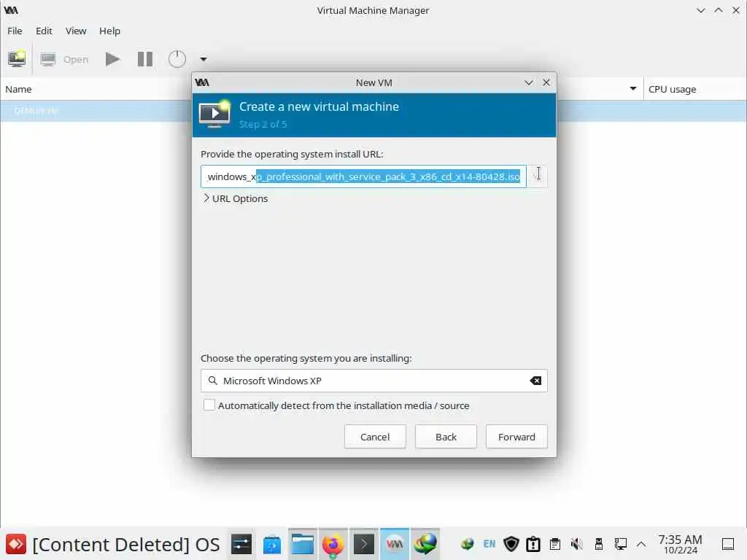Click the show desktop button

click(728, 544)
